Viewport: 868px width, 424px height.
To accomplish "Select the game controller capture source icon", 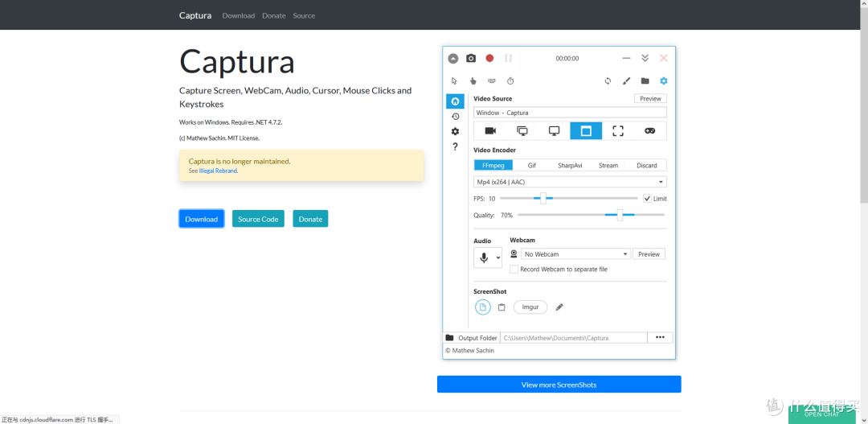I will click(x=650, y=131).
